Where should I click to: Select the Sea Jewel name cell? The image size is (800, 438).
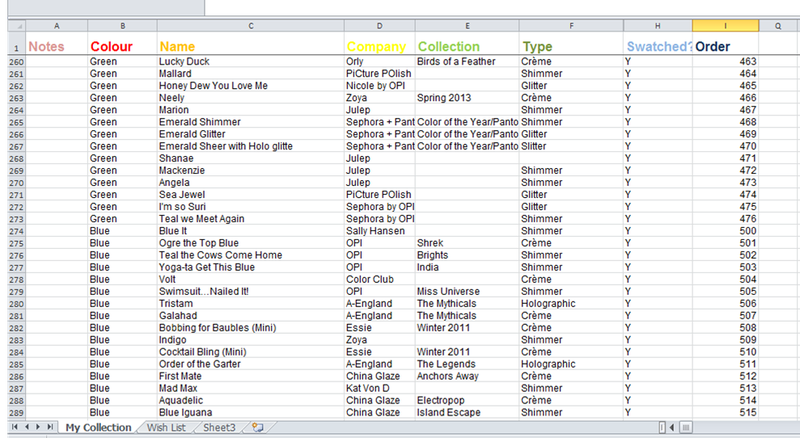pyautogui.click(x=251, y=194)
